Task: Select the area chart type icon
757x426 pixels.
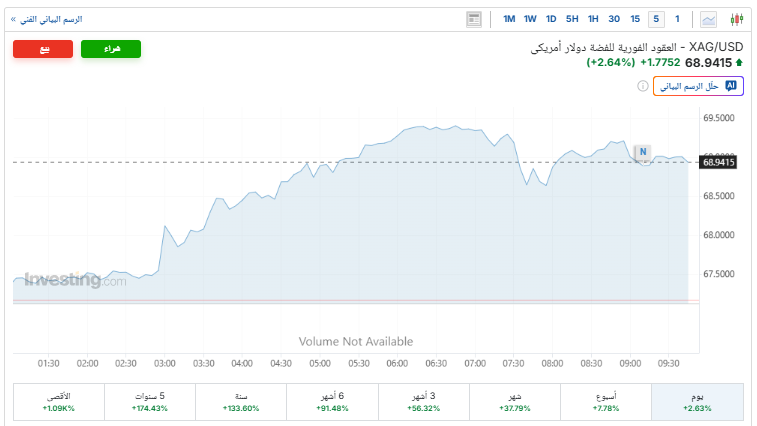Action: 709,19
